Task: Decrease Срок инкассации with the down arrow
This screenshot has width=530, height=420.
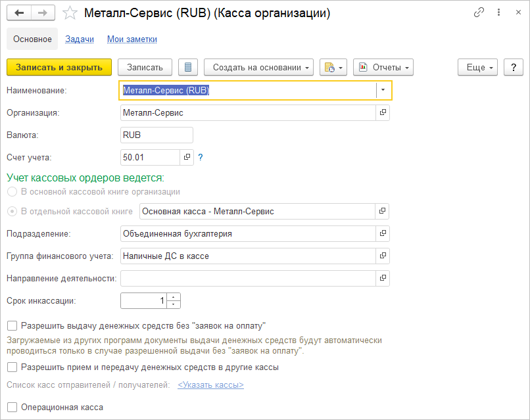Action: [x=174, y=304]
